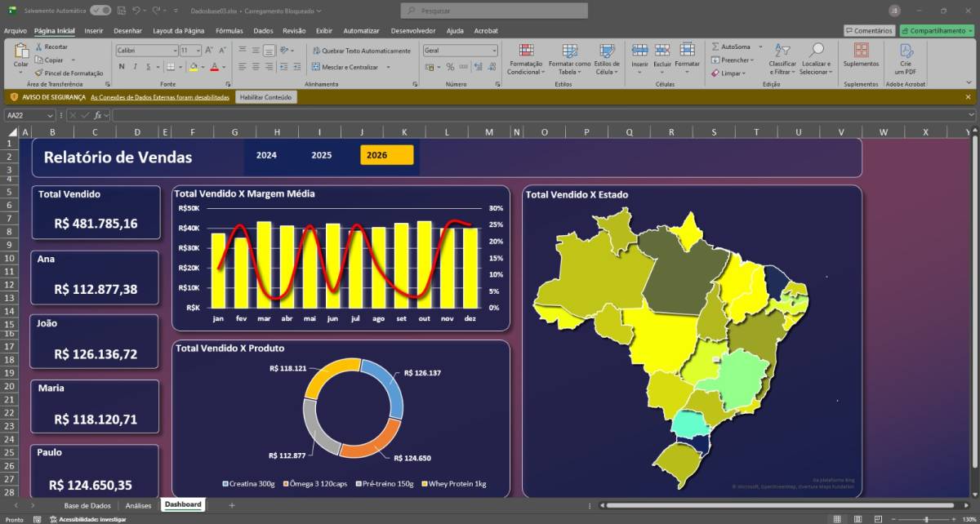
Task: Click the yellow fill color swatch button
Action: click(194, 66)
